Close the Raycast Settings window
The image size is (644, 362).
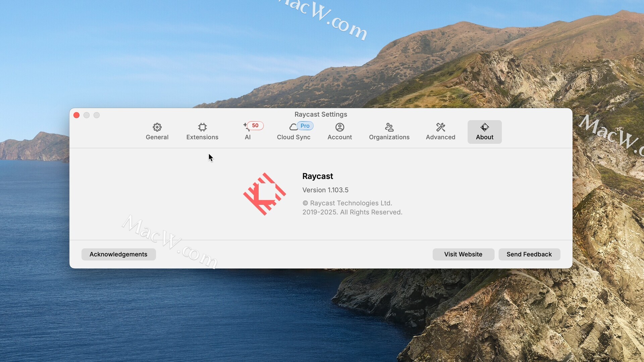(x=76, y=115)
